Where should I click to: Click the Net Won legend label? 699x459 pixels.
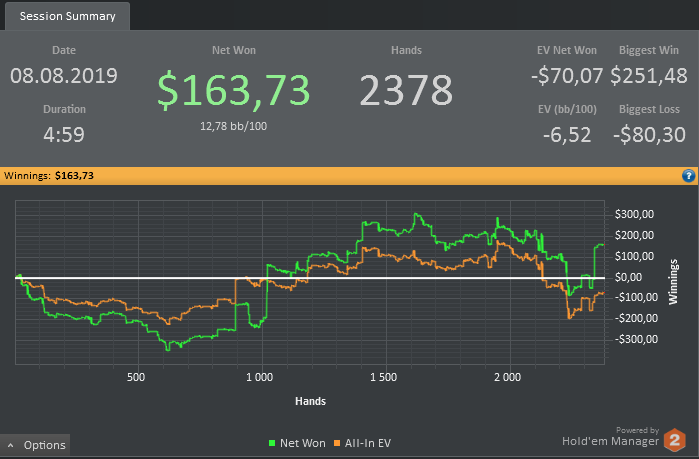(303, 443)
